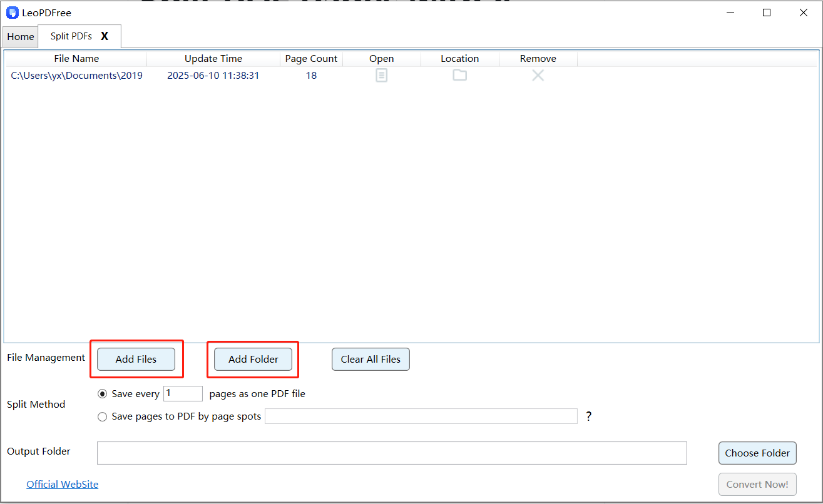Click the Open column header
823x504 pixels.
coord(382,59)
